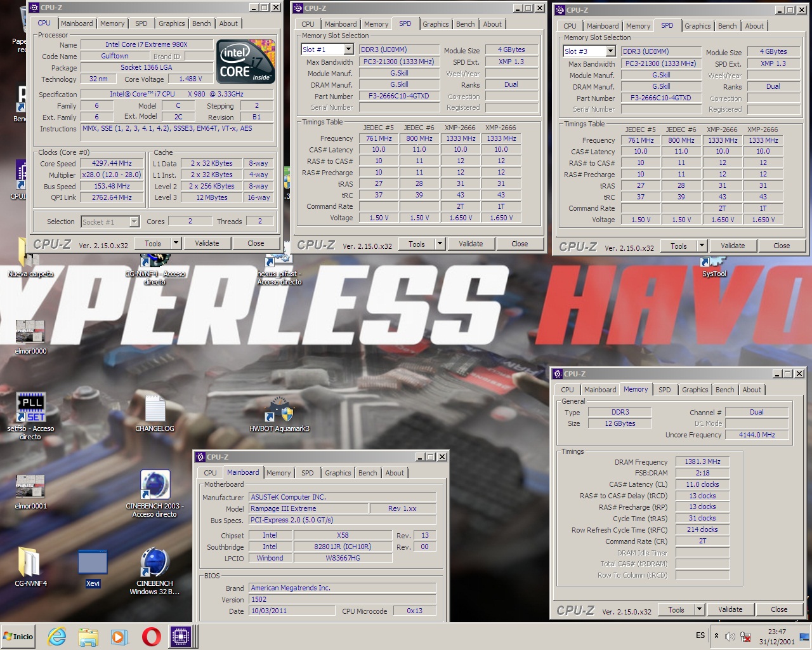Open Mainboard tab in the DRAM Frequency window
The width and height of the screenshot is (812, 650).
(600, 390)
